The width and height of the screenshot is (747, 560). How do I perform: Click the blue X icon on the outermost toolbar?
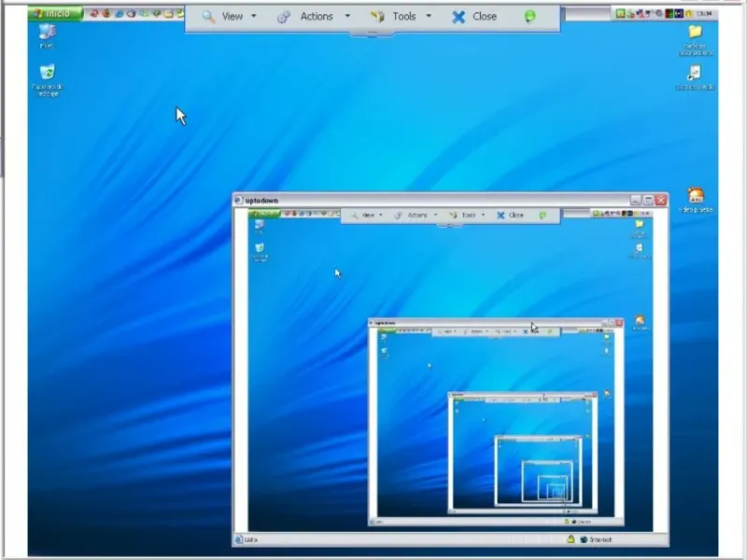[x=458, y=17]
